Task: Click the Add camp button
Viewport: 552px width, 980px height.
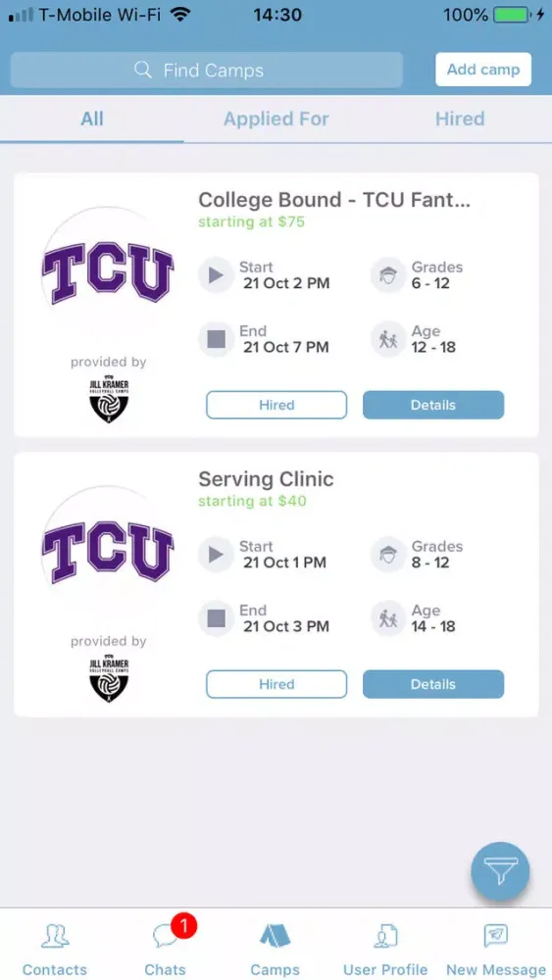Action: click(483, 70)
